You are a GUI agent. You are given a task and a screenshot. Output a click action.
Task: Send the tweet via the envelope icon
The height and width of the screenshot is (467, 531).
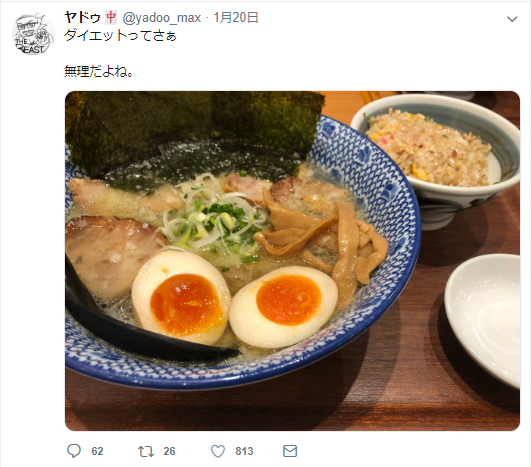click(x=290, y=451)
